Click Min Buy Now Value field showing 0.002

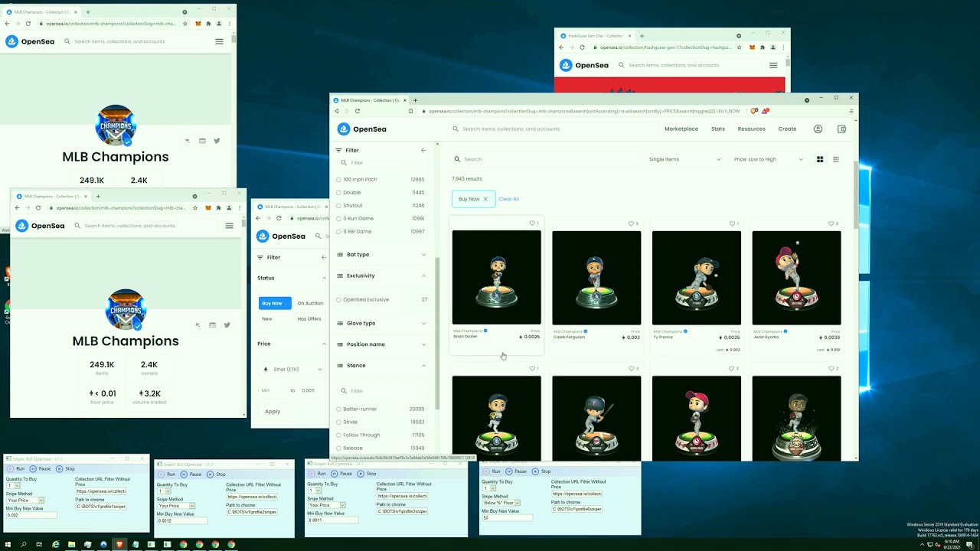tap(31, 515)
